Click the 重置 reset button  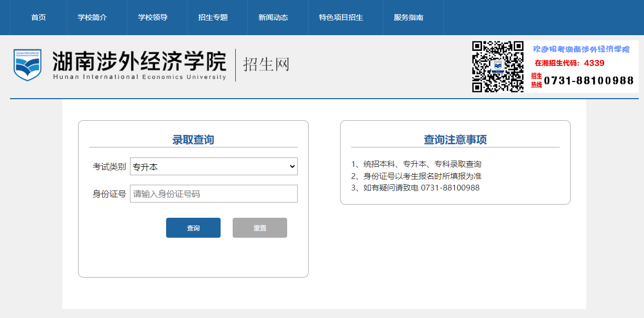(x=259, y=227)
